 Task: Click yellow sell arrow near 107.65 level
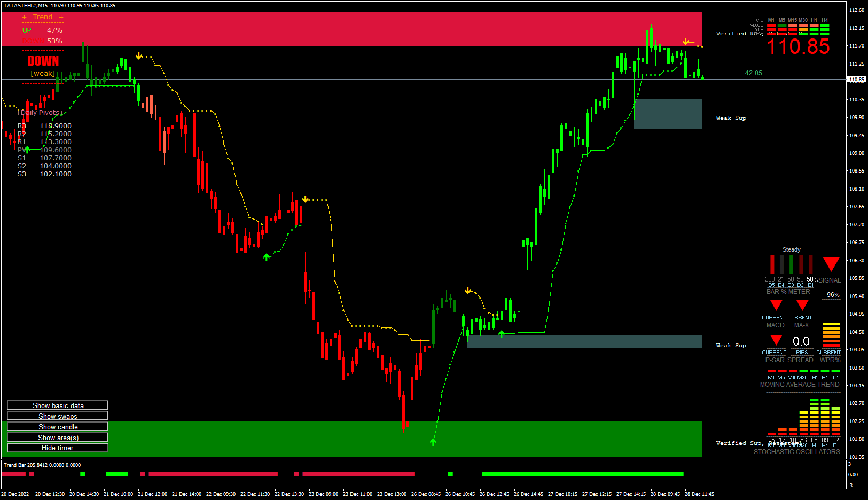pyautogui.click(x=305, y=199)
